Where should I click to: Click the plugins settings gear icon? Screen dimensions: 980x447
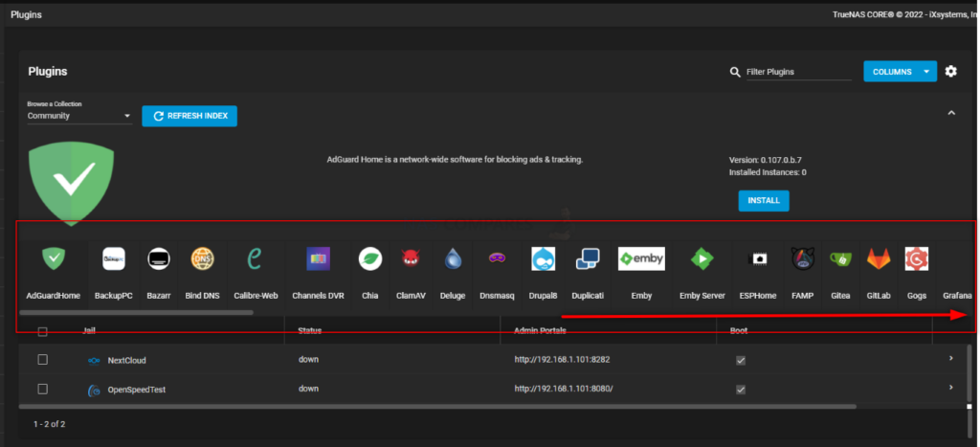coord(950,71)
